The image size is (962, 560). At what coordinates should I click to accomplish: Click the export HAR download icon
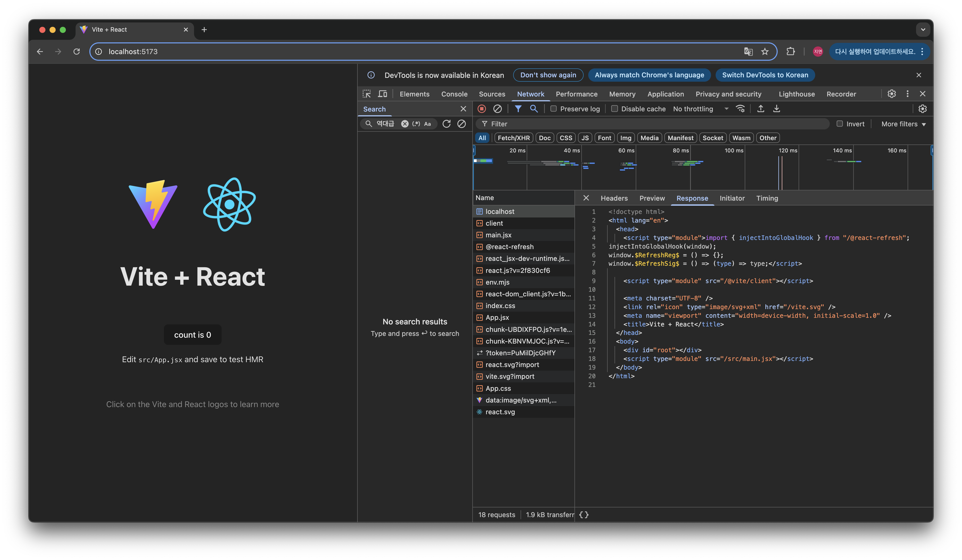776,109
